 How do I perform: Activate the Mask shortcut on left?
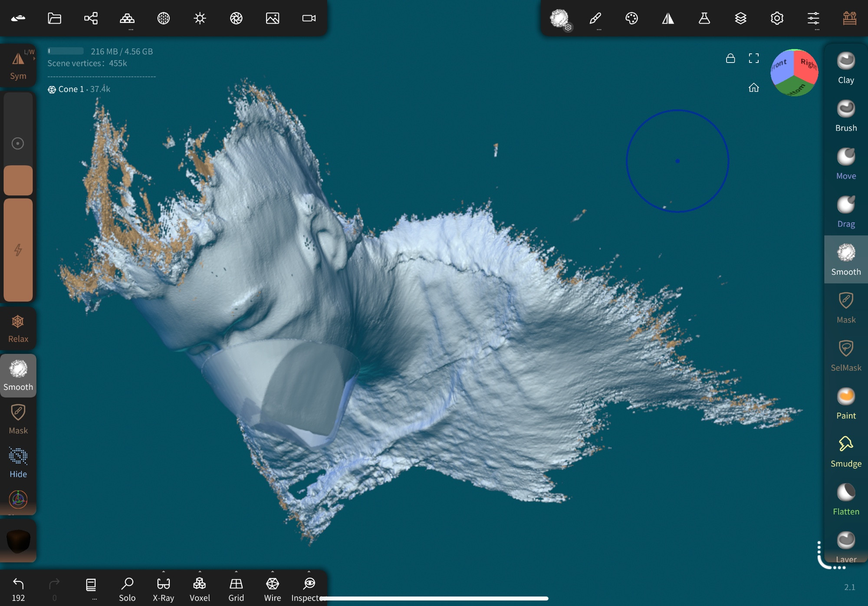pyautogui.click(x=18, y=419)
